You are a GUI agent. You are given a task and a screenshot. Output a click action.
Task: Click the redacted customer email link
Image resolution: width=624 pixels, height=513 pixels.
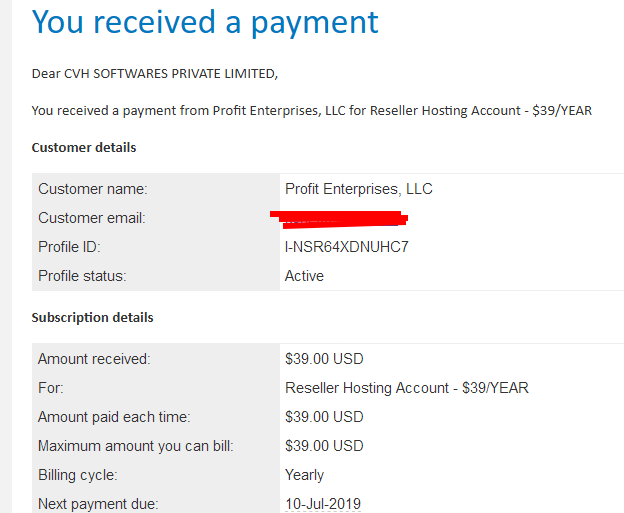(339, 219)
